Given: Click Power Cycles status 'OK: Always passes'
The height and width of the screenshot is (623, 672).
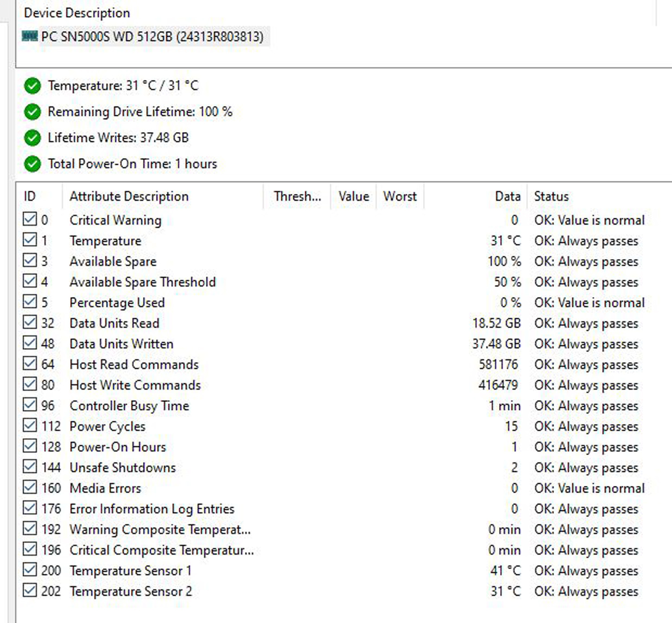Looking at the screenshot, I should [x=586, y=426].
